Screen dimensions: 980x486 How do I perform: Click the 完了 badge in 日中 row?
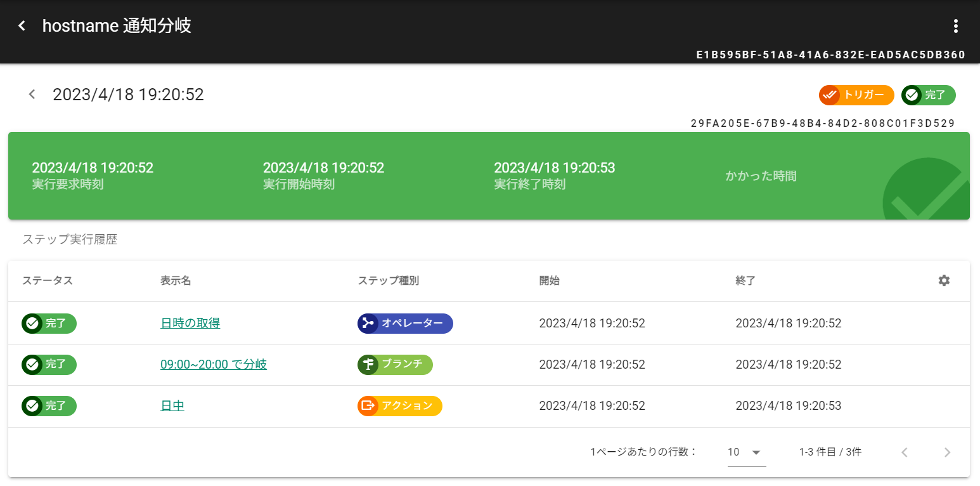point(49,406)
